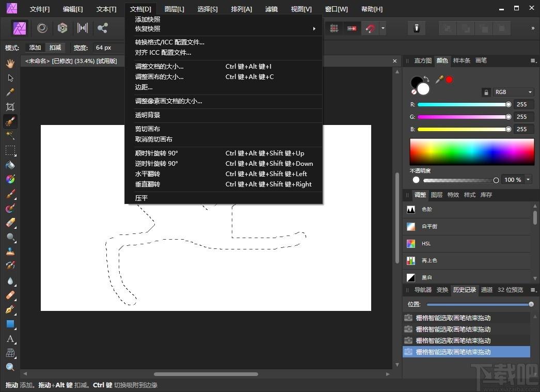Switch to Tone Mapping Persona icon
The height and width of the screenshot is (392, 540).
click(x=82, y=28)
